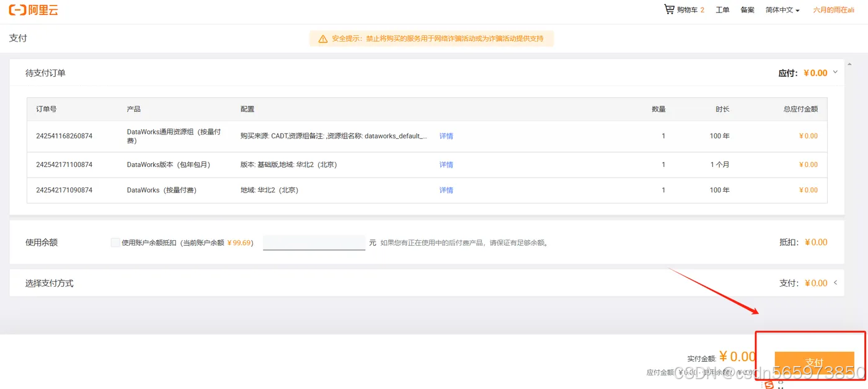
Task: Click DataWorks（按量付费）product name
Action: coord(162,190)
